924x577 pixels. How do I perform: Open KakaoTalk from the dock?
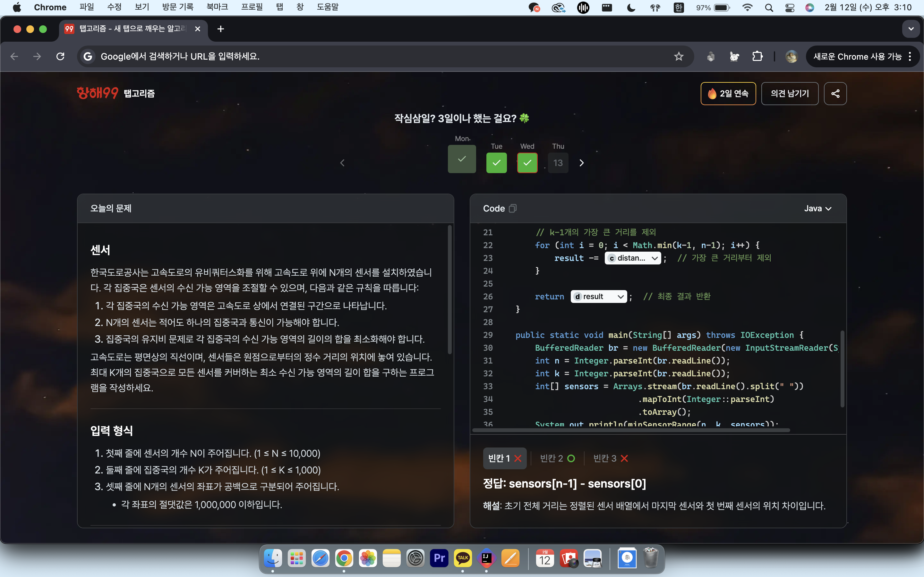point(463,558)
